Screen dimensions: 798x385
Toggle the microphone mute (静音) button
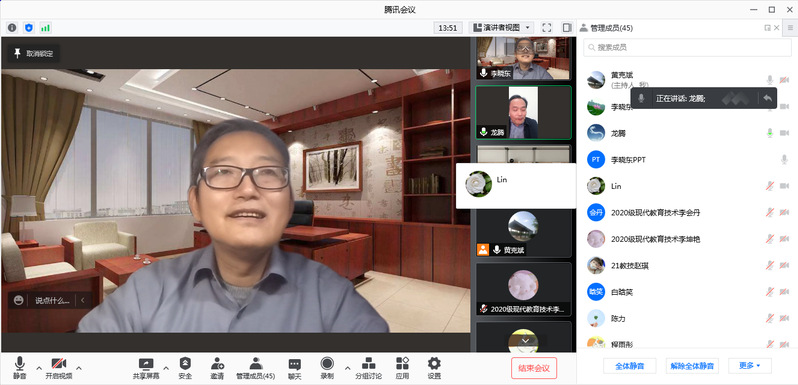coord(20,368)
